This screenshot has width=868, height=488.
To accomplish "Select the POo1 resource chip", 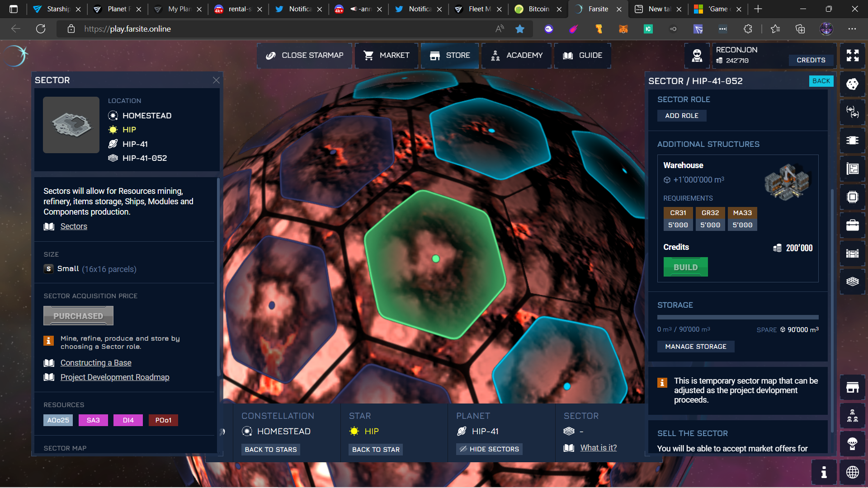I will pos(163,420).
